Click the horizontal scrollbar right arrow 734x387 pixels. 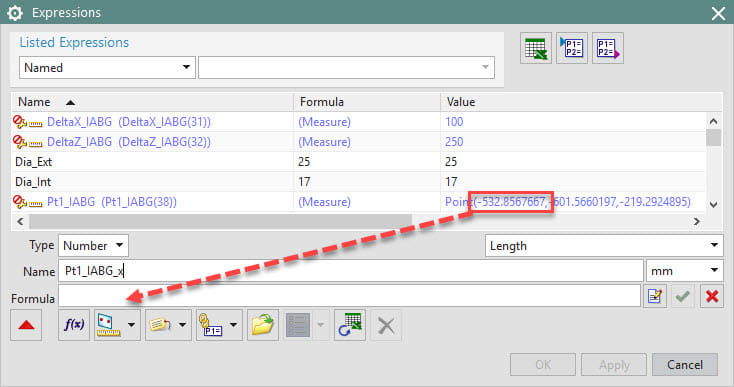[697, 221]
